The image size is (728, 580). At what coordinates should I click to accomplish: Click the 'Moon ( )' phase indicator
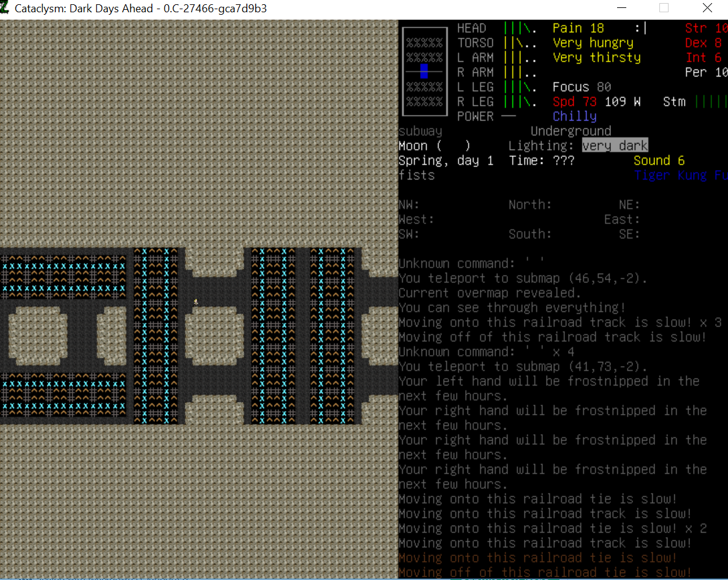(434, 145)
